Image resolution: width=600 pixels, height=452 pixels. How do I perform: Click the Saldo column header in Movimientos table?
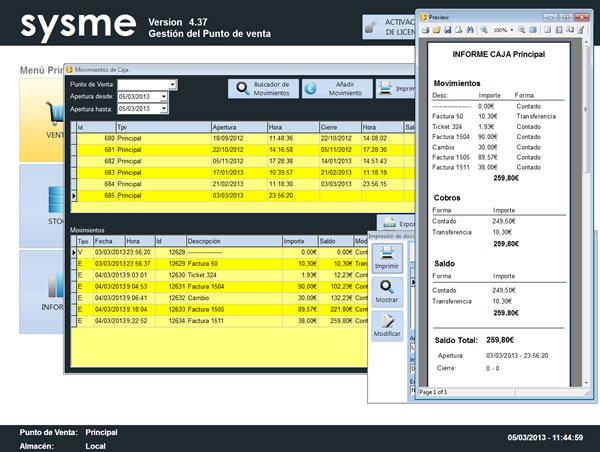336,241
